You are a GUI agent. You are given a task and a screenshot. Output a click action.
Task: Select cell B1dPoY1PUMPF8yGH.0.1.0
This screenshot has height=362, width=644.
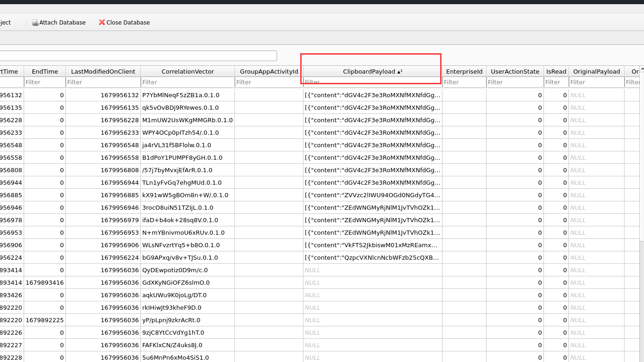(x=188, y=157)
